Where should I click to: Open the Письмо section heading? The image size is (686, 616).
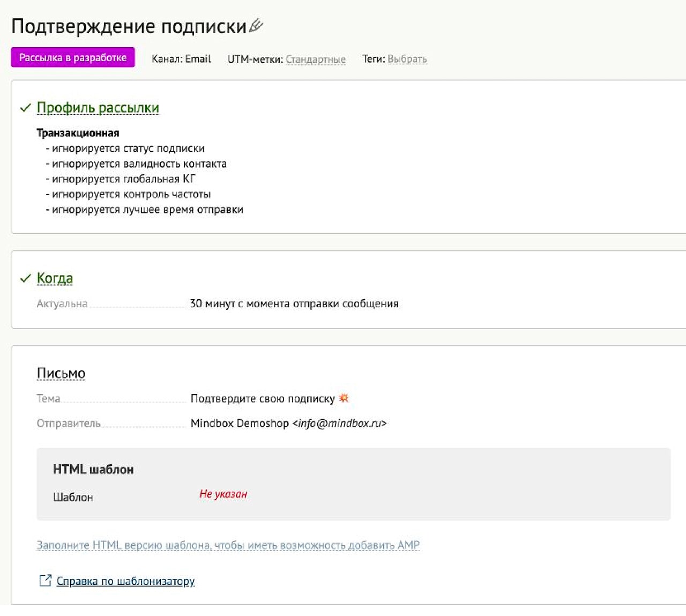coord(61,373)
